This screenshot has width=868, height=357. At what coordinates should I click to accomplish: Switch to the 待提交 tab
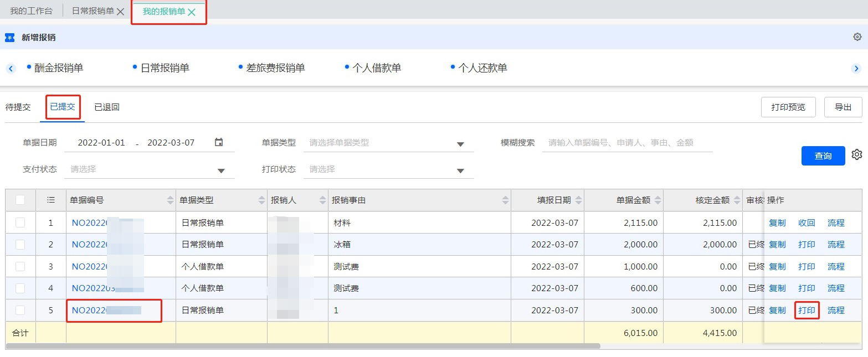tap(18, 107)
